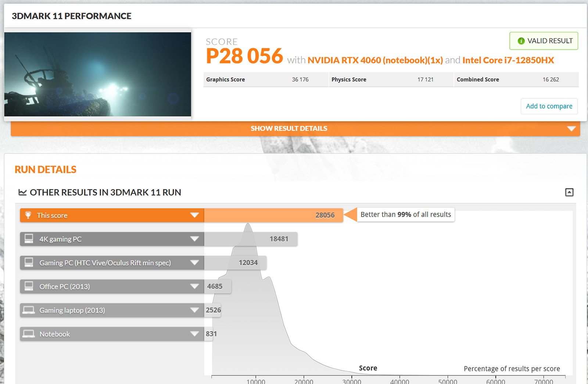Viewport: 588px width, 384px height.
Task: Click the 4685 score bar for Office PC
Action: tap(218, 287)
